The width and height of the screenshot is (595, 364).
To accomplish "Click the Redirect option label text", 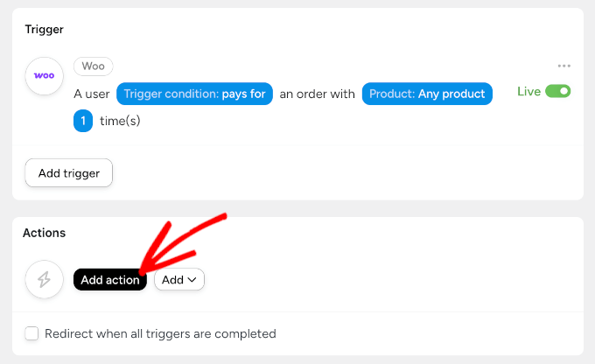I will pyautogui.click(x=160, y=333).
